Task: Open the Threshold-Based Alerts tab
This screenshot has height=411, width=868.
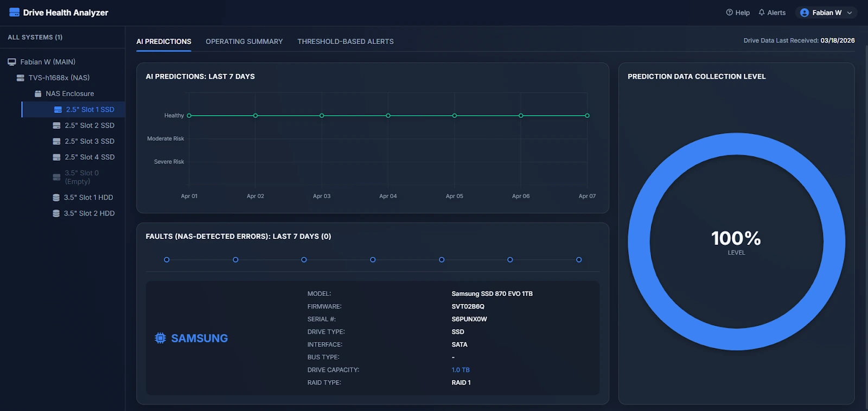Action: 346,41
